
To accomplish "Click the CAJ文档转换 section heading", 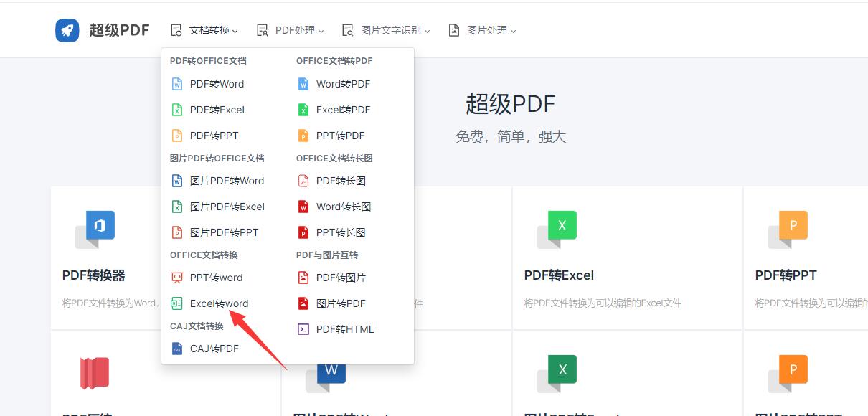I will point(197,326).
